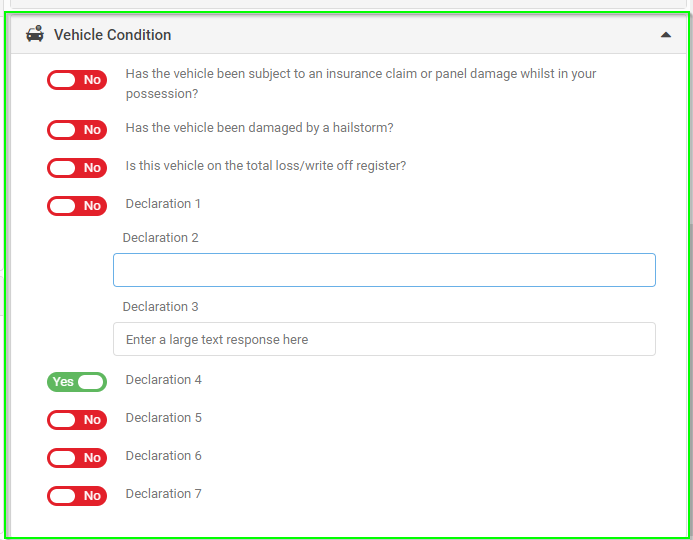Enable the Declaration 6 toggle
This screenshot has height=540, width=693.
(77, 458)
